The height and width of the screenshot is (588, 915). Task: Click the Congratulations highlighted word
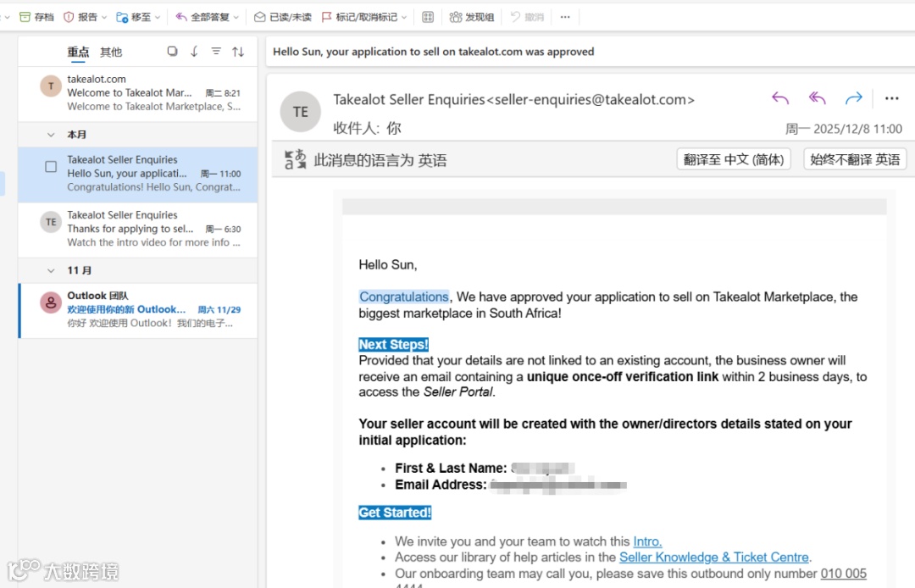click(404, 297)
